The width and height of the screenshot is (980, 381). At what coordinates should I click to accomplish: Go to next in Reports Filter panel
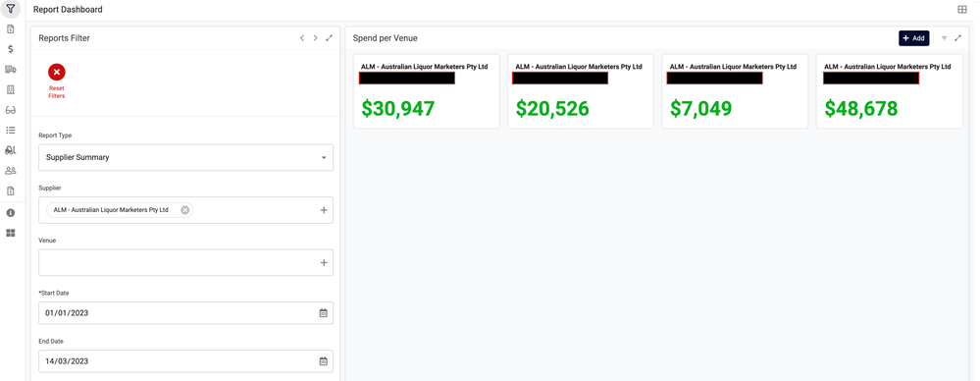[x=316, y=38]
